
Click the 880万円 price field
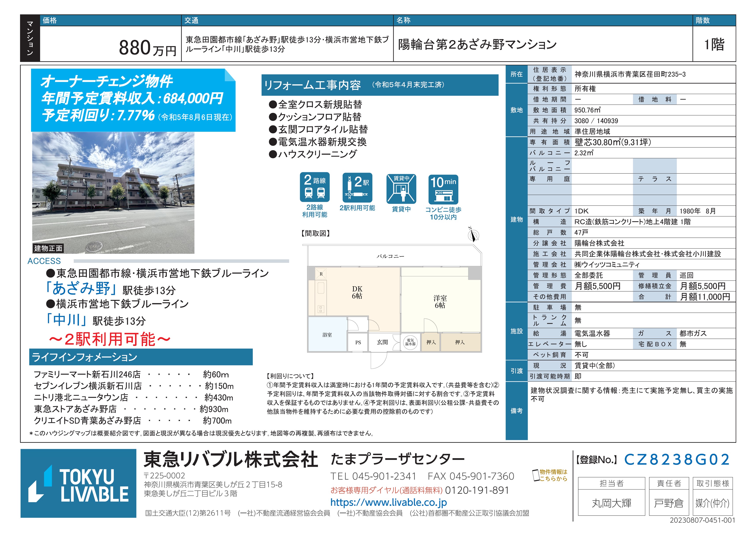click(x=148, y=48)
